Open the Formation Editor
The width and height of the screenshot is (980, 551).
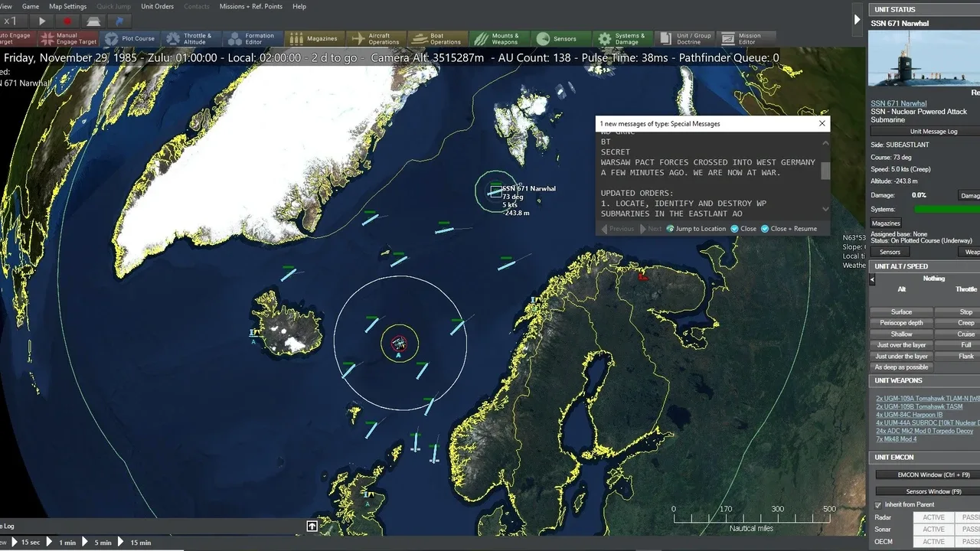click(x=251, y=38)
